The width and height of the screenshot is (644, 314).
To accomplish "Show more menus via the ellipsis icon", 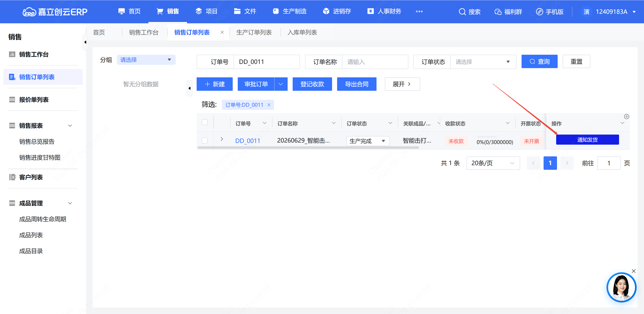I will tap(419, 12).
